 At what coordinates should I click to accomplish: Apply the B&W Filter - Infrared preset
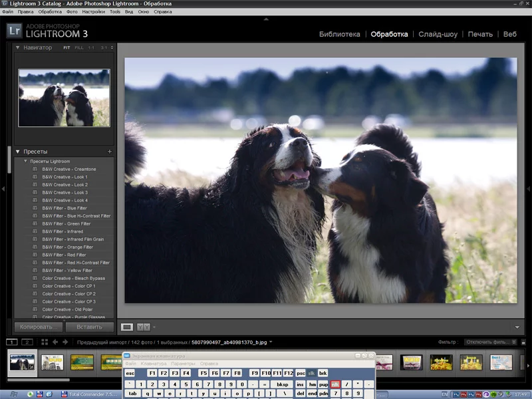tap(63, 231)
